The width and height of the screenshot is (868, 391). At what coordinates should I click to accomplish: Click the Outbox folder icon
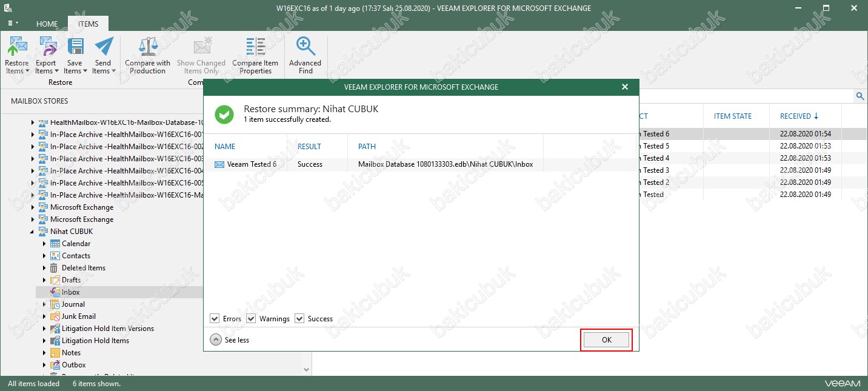pyautogui.click(x=55, y=365)
